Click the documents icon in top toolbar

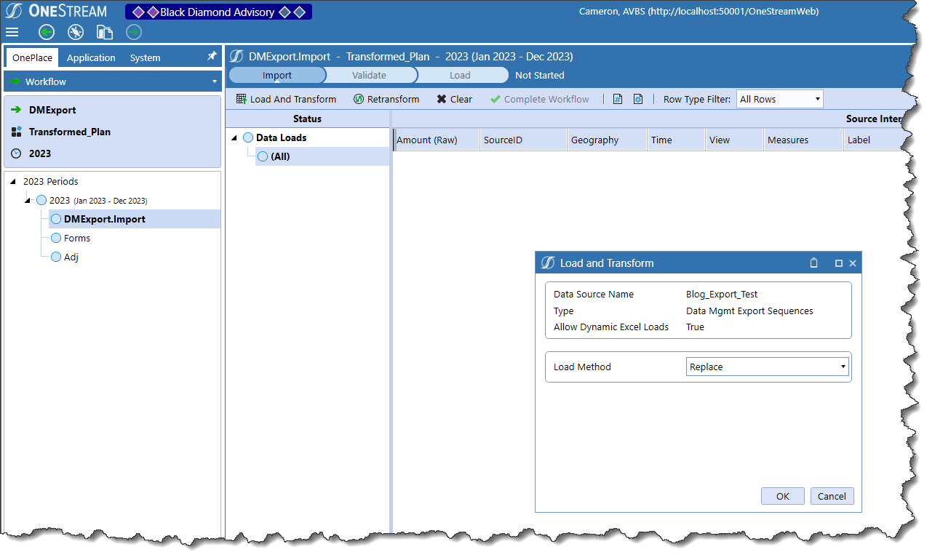pyautogui.click(x=105, y=32)
